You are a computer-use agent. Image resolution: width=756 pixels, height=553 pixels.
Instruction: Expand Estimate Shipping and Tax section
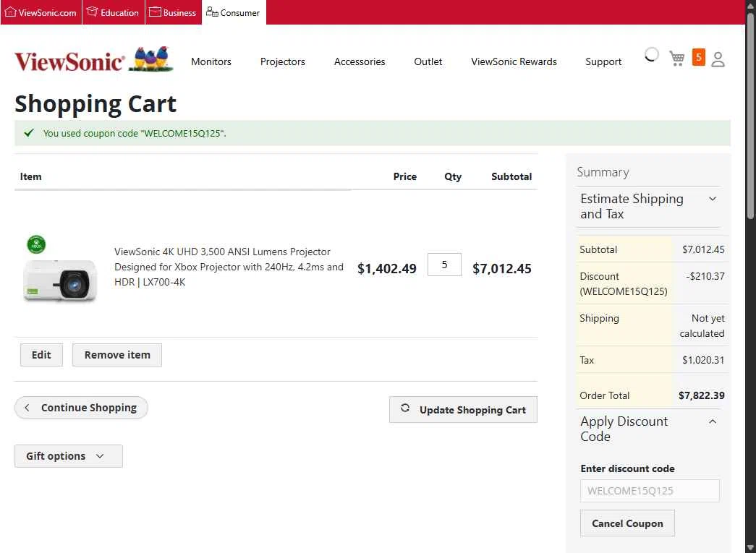tap(649, 207)
